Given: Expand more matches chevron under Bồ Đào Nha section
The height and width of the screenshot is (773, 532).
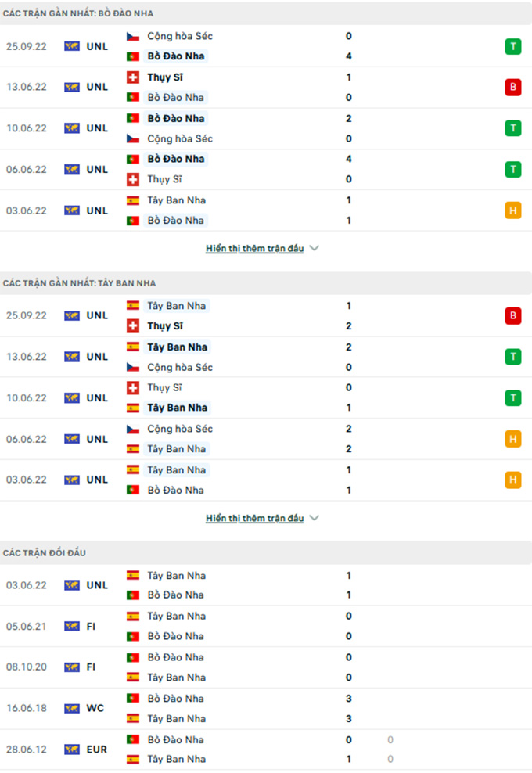Looking at the screenshot, I should 315,249.
